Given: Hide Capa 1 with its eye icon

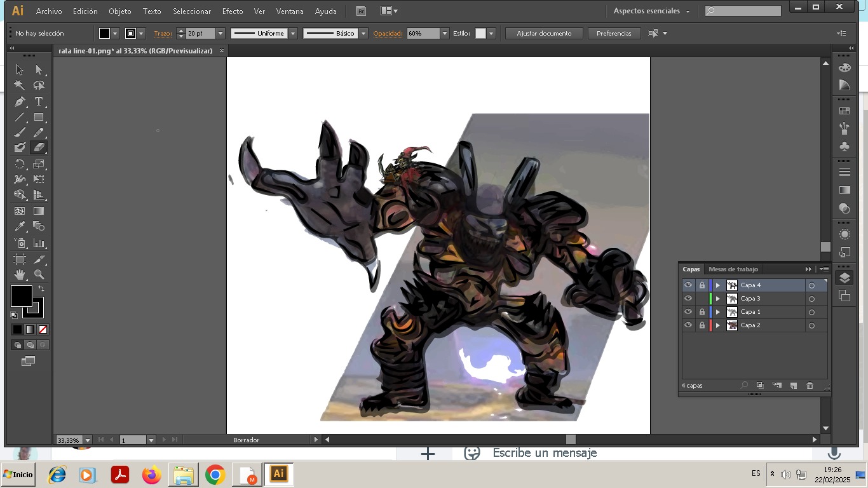Looking at the screenshot, I should coord(688,312).
